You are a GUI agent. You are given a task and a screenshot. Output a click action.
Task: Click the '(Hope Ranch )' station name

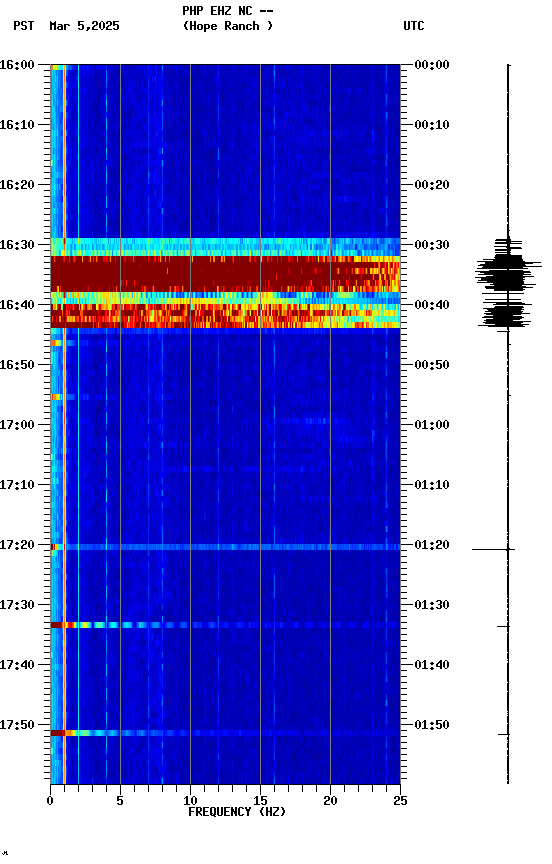[x=228, y=26]
